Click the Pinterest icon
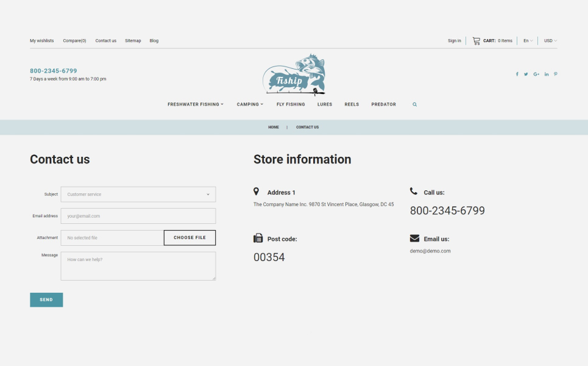This screenshot has height=366, width=588. click(x=556, y=74)
